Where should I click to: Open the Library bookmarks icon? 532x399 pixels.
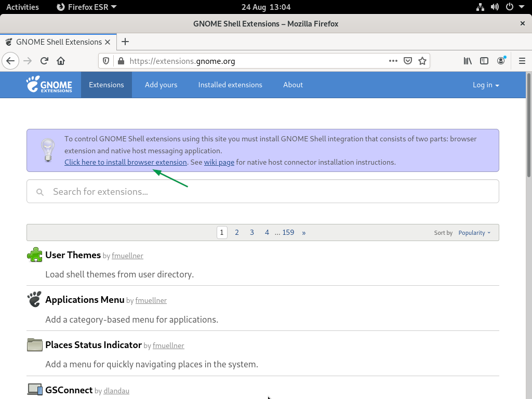click(468, 61)
